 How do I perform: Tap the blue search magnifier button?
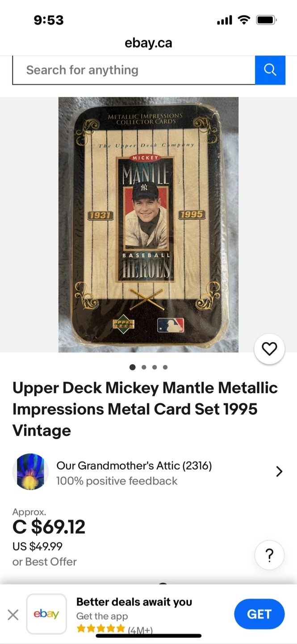point(270,70)
